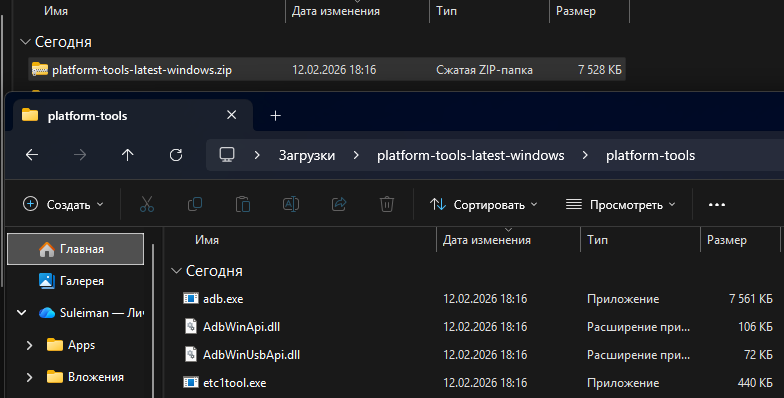
Task: Refresh the platform-tools folder view
Action: [x=176, y=155]
